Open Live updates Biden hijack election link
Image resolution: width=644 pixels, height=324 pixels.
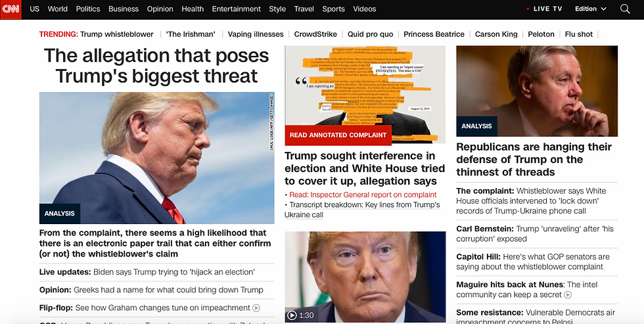click(147, 272)
